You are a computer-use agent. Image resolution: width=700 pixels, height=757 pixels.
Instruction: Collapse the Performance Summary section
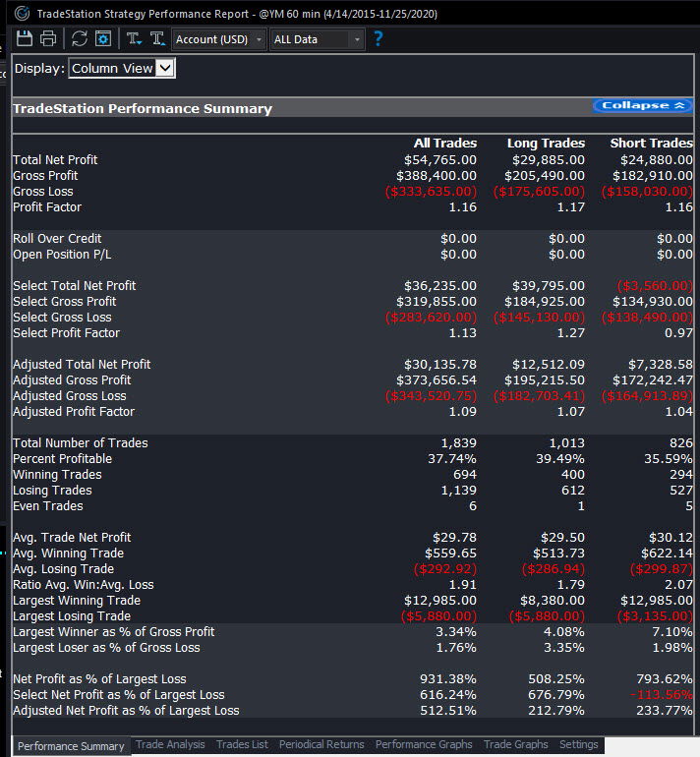pyautogui.click(x=642, y=105)
